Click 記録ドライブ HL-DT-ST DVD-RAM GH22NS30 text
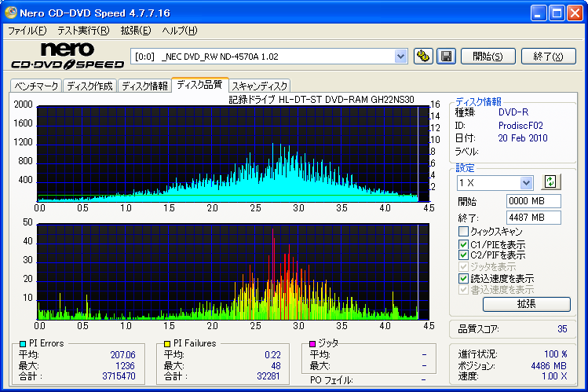This screenshot has height=392, width=588. click(321, 100)
